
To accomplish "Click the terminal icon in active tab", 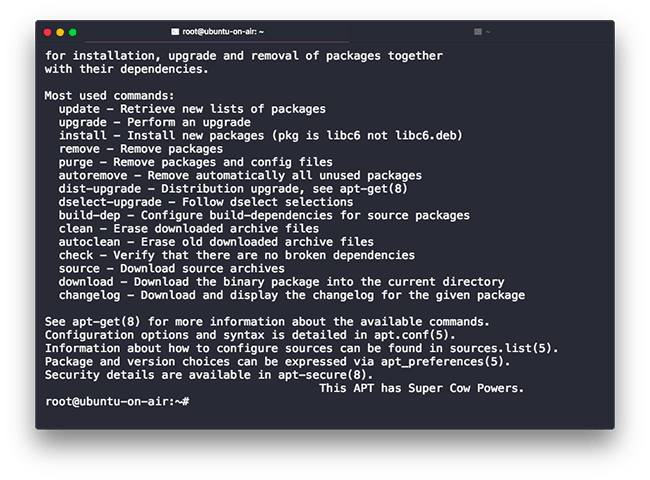I will click(175, 32).
